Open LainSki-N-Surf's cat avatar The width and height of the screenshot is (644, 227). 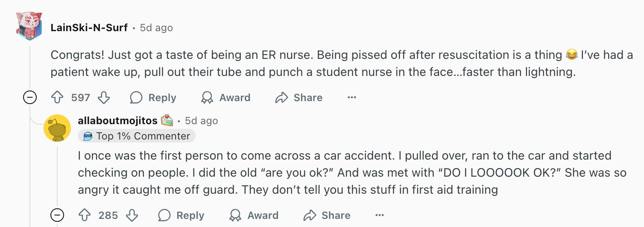coord(29,26)
